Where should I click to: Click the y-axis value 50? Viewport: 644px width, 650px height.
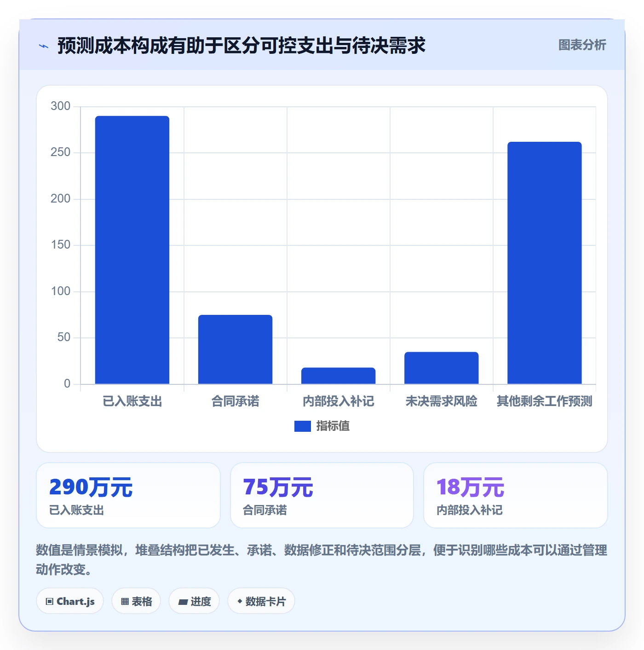63,337
